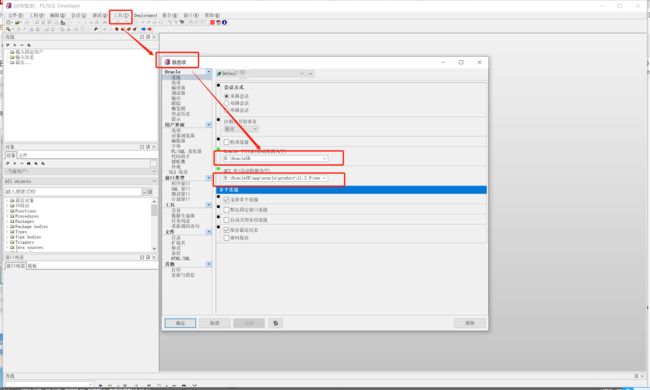Click the magnifier icon at start of second toolbar
Screen dimensions: 650x390
click(x=8, y=29)
